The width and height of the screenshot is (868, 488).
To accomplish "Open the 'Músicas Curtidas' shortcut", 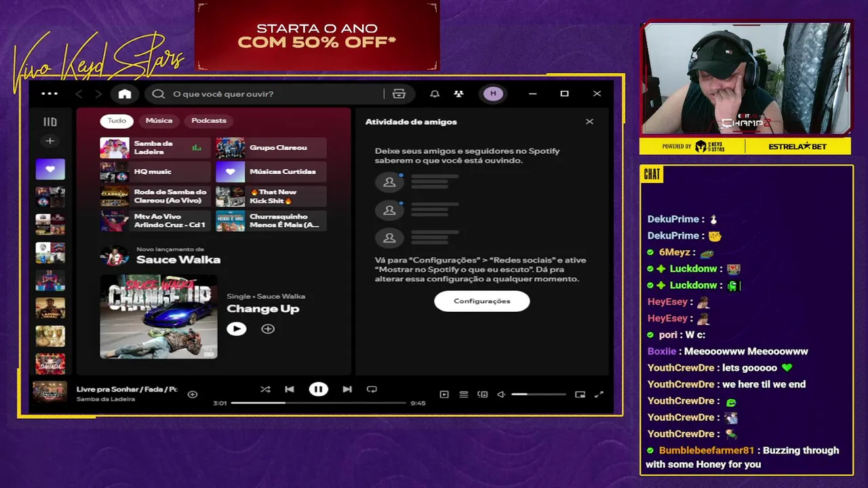I will click(271, 172).
